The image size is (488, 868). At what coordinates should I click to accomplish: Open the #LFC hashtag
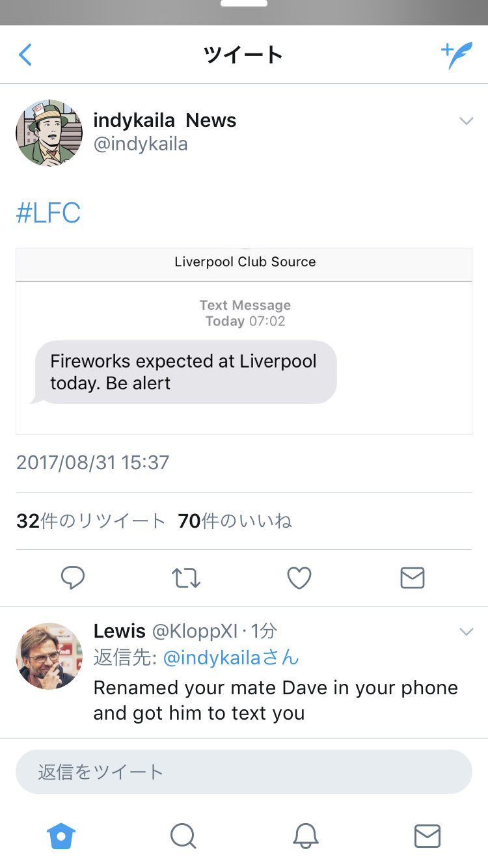coord(48,213)
